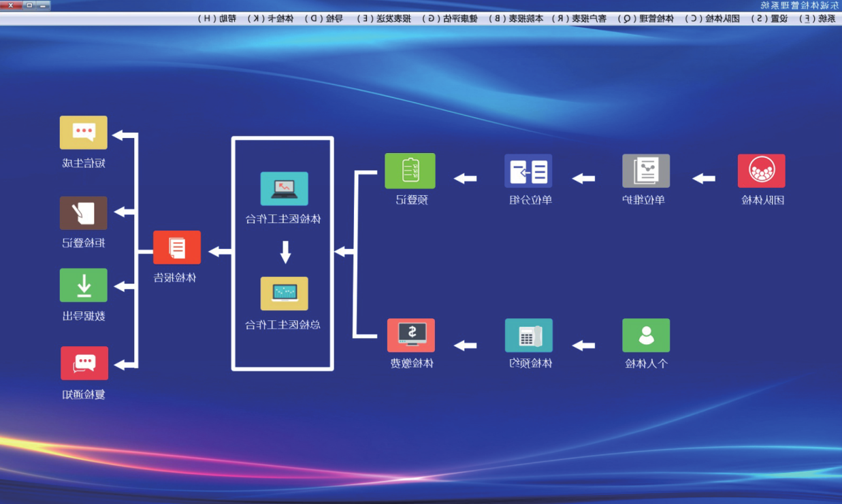The image size is (842, 504).
Task: Open the 个人体检 green person icon
Action: [646, 335]
